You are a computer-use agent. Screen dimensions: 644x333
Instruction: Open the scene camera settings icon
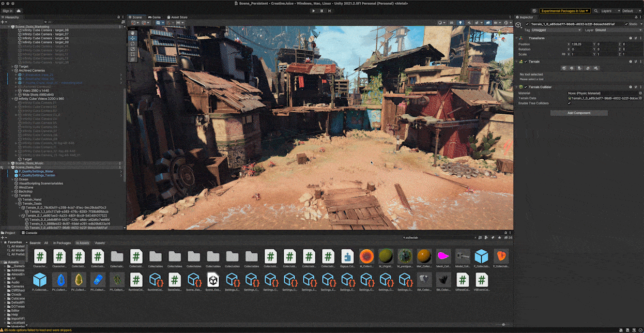pos(498,23)
